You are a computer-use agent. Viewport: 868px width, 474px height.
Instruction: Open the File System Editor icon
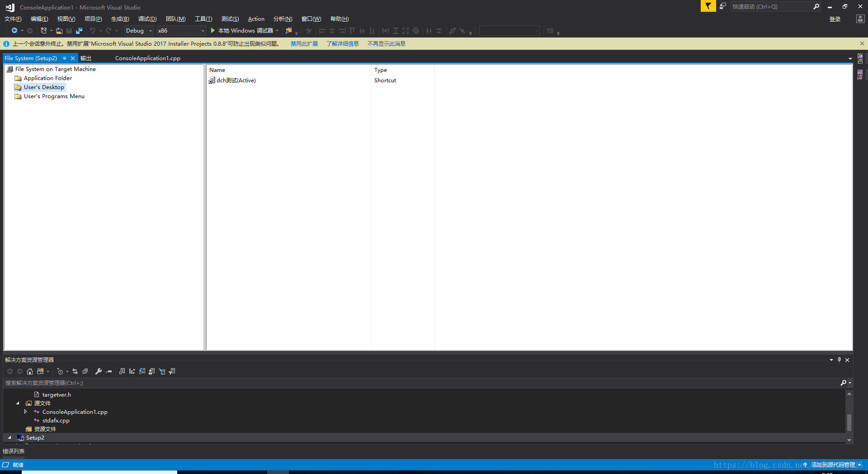pos(122,371)
